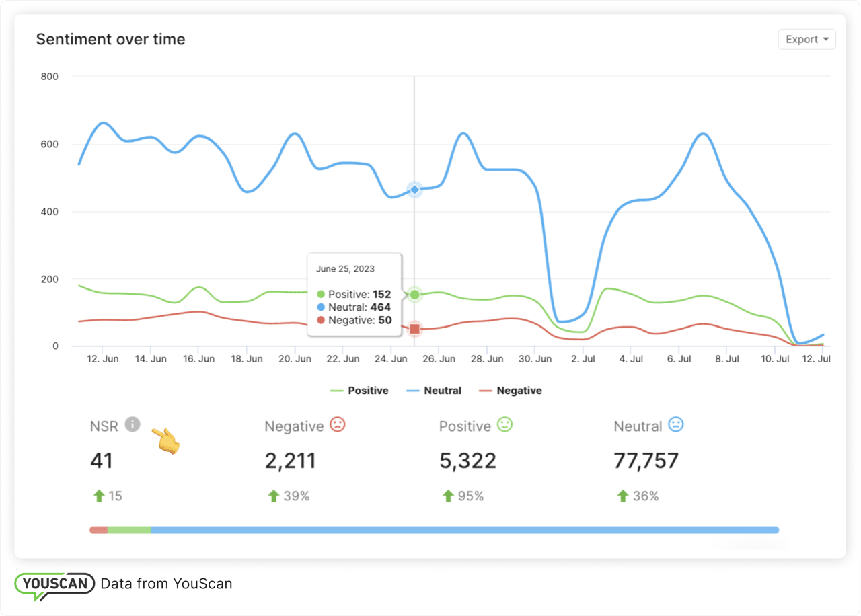The image size is (861, 616).
Task: Click the pointing hand near the NSR label
Action: [165, 439]
